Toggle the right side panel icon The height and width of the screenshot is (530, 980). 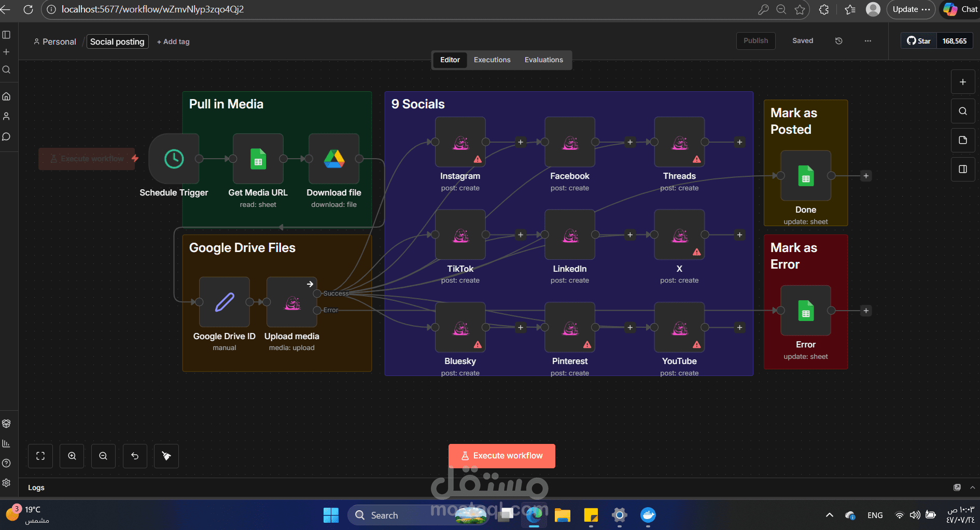(963, 169)
